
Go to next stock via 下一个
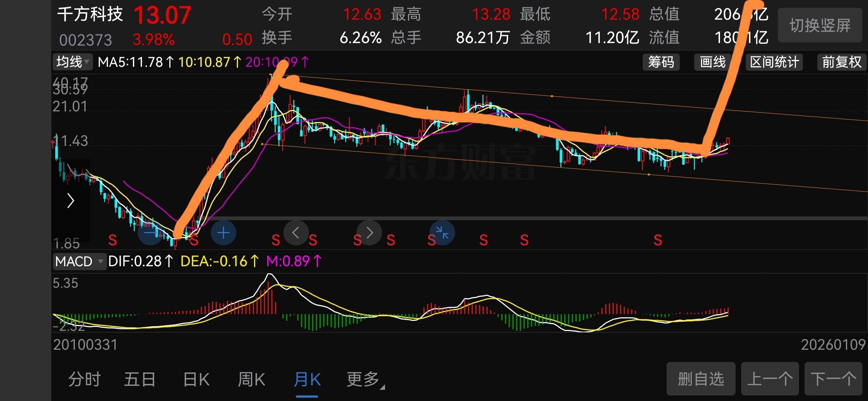pyautogui.click(x=833, y=379)
